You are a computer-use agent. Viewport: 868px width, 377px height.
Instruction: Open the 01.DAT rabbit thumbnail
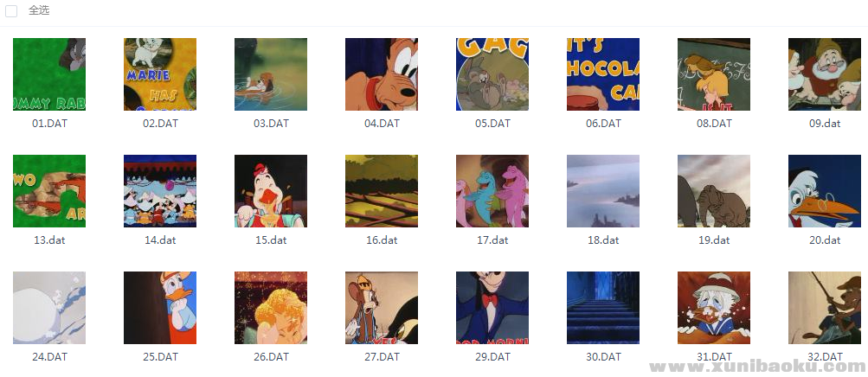pyautogui.click(x=49, y=74)
